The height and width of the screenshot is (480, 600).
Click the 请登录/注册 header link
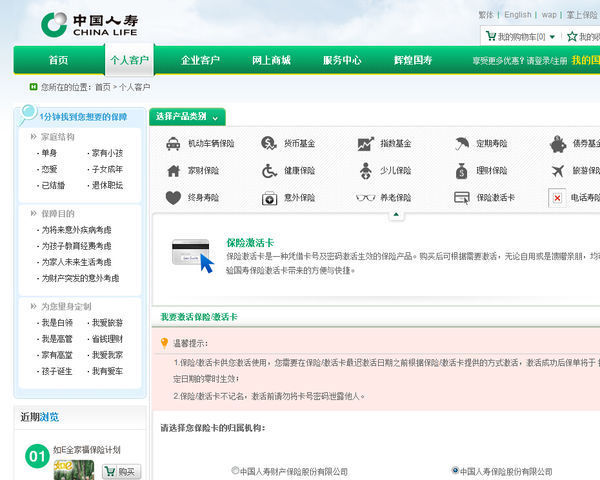pos(547,60)
